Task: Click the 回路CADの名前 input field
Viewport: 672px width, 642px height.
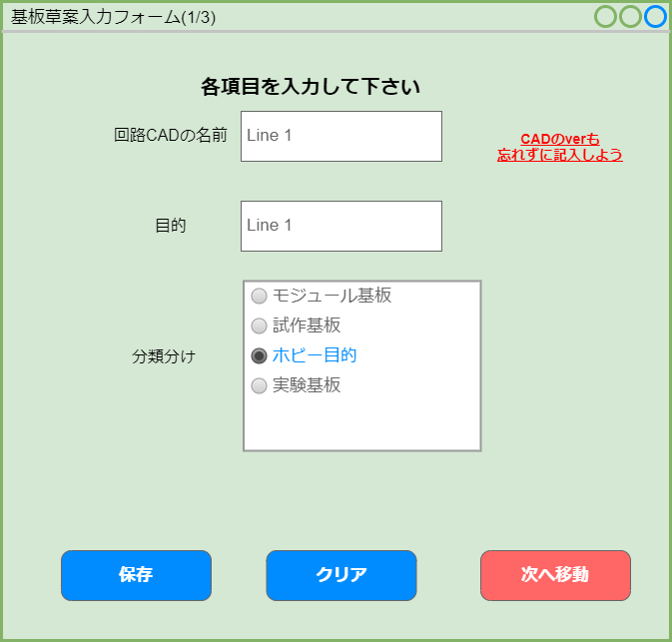Action: click(341, 136)
